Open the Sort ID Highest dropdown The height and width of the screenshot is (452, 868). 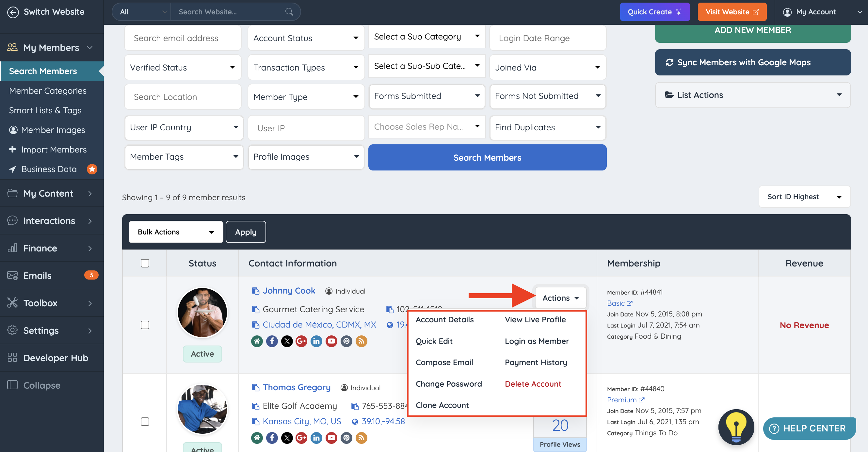coord(804,197)
